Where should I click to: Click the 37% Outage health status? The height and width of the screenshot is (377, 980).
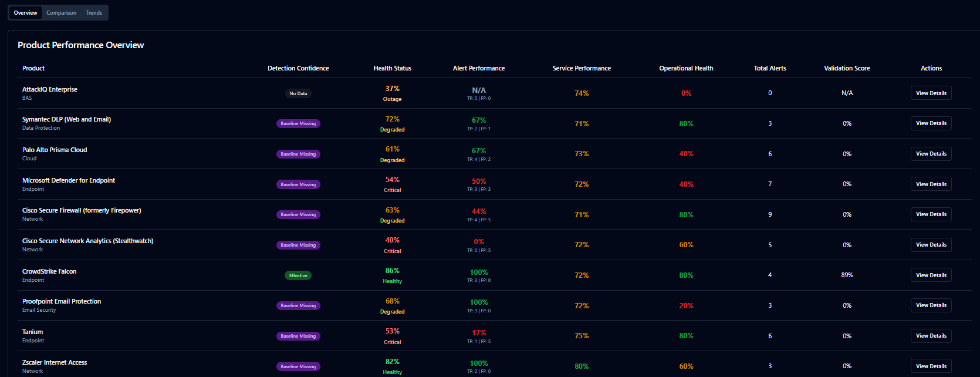click(393, 93)
